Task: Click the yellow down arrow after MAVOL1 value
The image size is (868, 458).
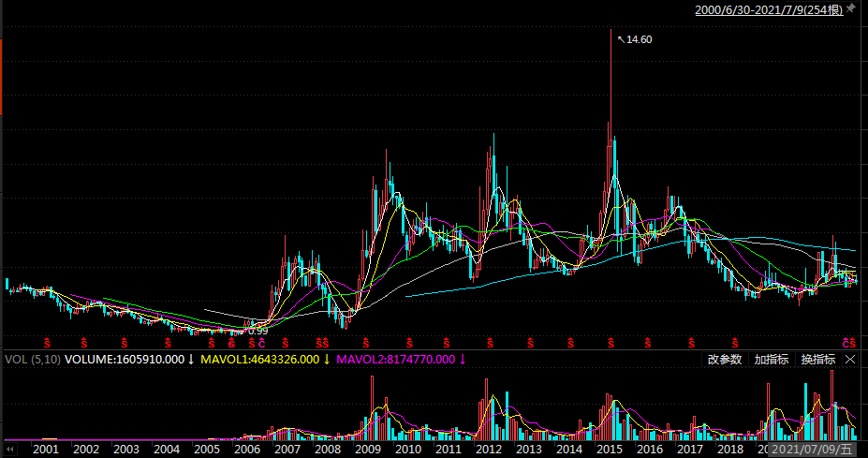Action: coord(327,360)
